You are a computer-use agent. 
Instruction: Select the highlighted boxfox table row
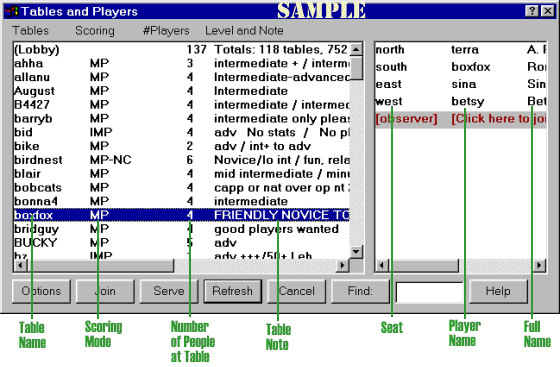pos(181,215)
